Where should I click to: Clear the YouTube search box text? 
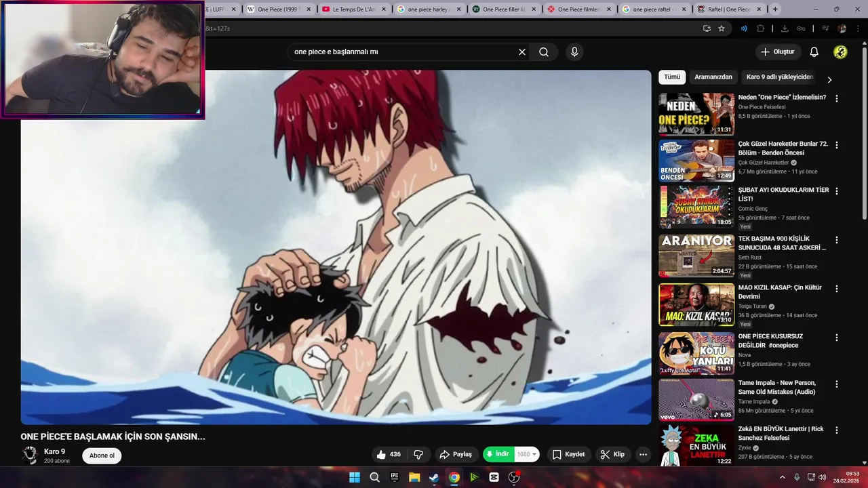pos(522,52)
